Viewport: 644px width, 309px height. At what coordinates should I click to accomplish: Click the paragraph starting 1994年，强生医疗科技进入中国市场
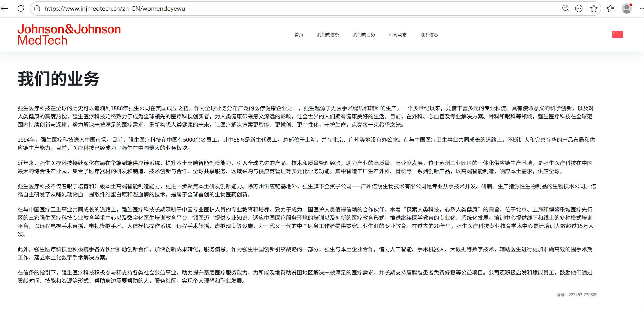tap(306, 144)
